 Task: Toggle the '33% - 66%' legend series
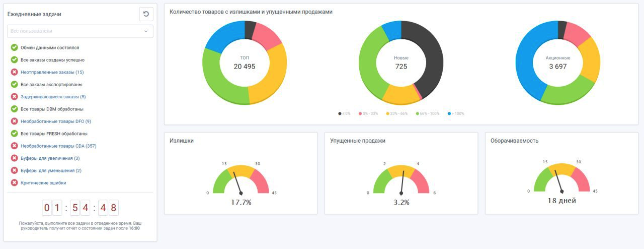point(397,114)
